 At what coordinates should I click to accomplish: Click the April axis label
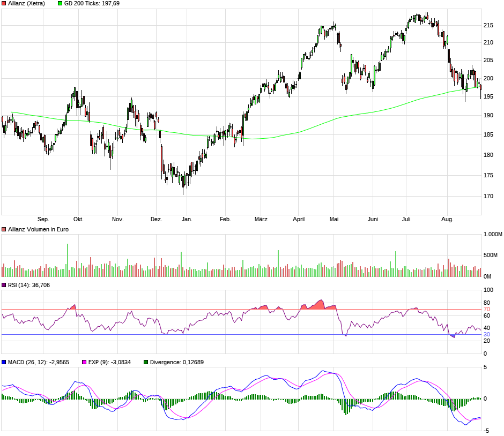(300, 219)
